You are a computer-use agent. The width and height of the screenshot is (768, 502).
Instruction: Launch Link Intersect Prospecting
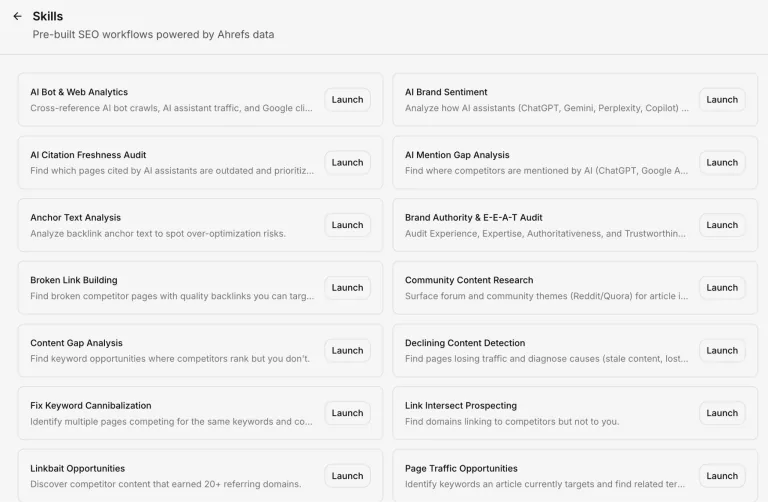point(722,413)
